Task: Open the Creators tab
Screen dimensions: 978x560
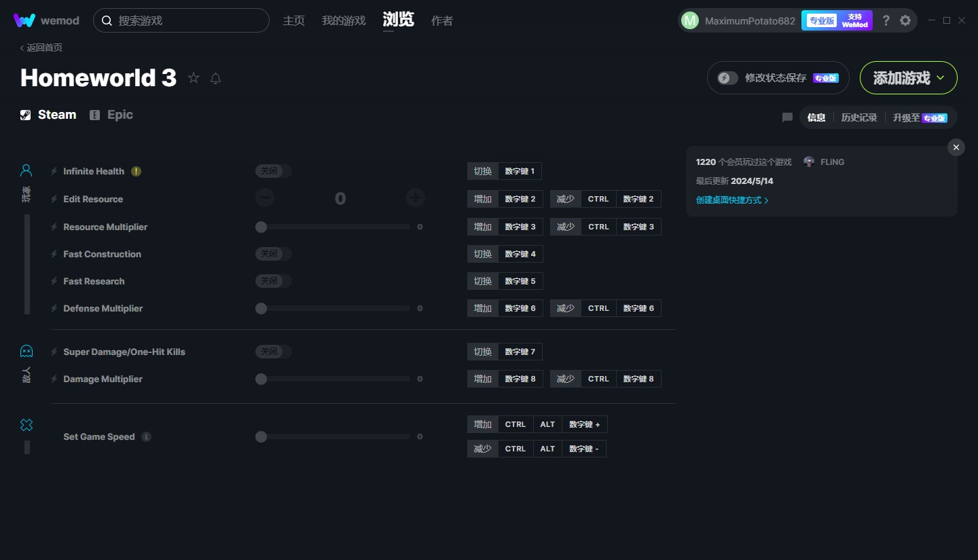Action: click(x=442, y=20)
